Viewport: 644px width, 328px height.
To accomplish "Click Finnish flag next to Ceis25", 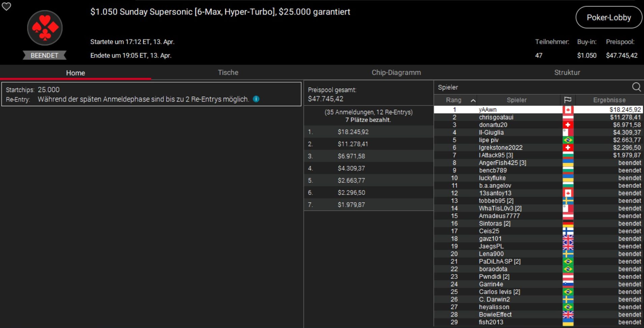I will tap(568, 231).
